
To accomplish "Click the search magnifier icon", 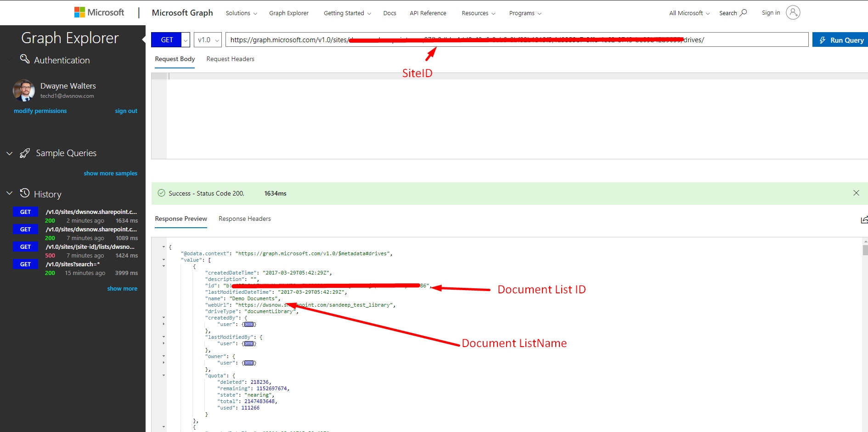I will 744,13.
